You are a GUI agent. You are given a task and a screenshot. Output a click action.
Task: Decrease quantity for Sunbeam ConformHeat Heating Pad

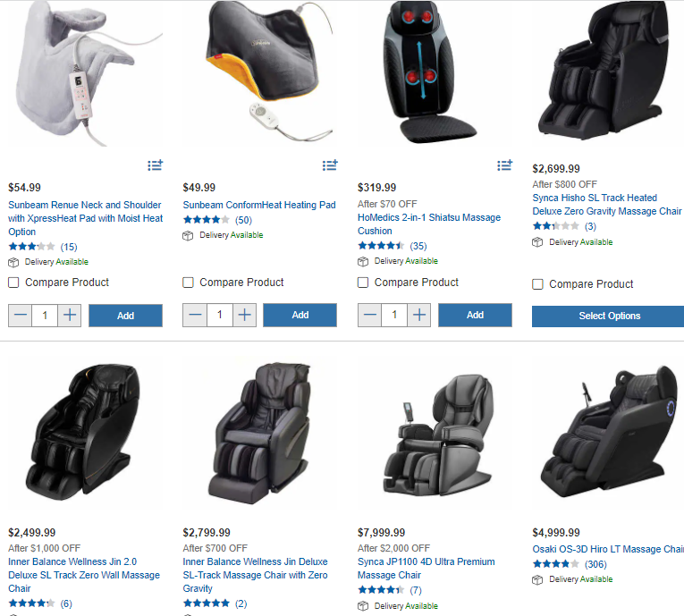point(195,315)
